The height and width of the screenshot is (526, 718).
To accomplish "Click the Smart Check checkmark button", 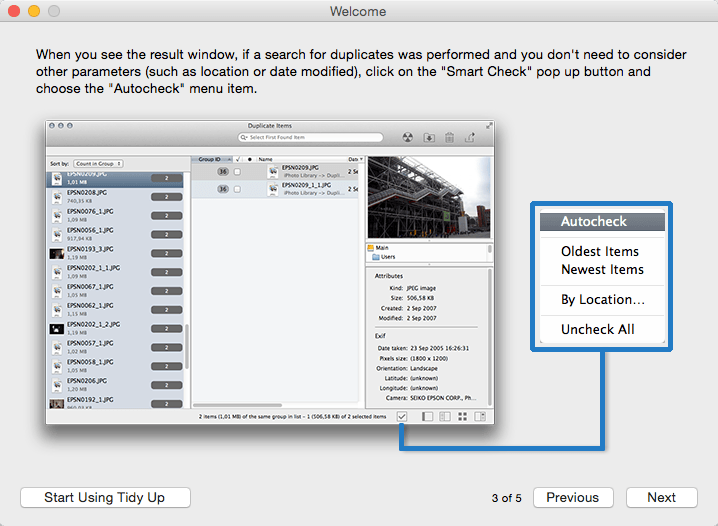I will pos(402,416).
